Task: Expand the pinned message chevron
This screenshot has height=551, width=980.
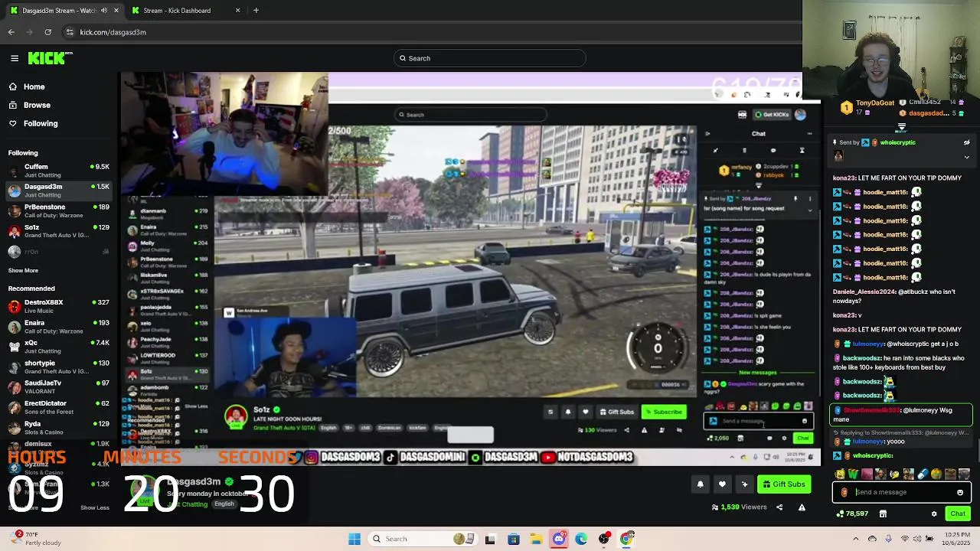Action: pyautogui.click(x=966, y=157)
